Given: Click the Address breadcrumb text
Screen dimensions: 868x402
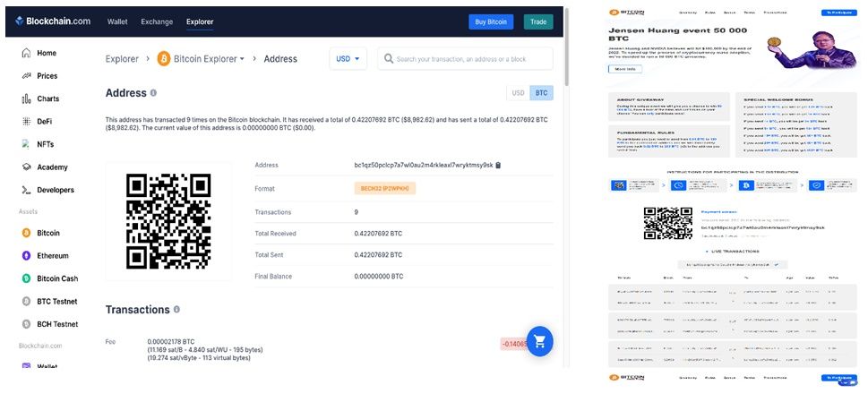Looking at the screenshot, I should 280,58.
